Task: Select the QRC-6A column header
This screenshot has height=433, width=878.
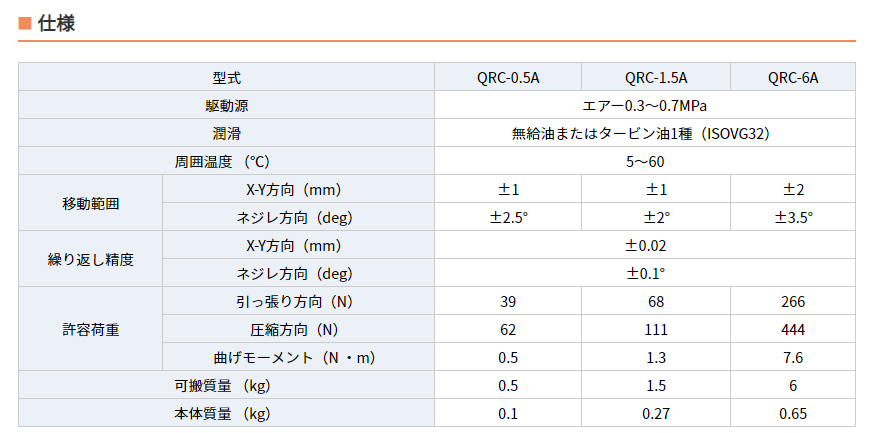Action: tap(793, 77)
